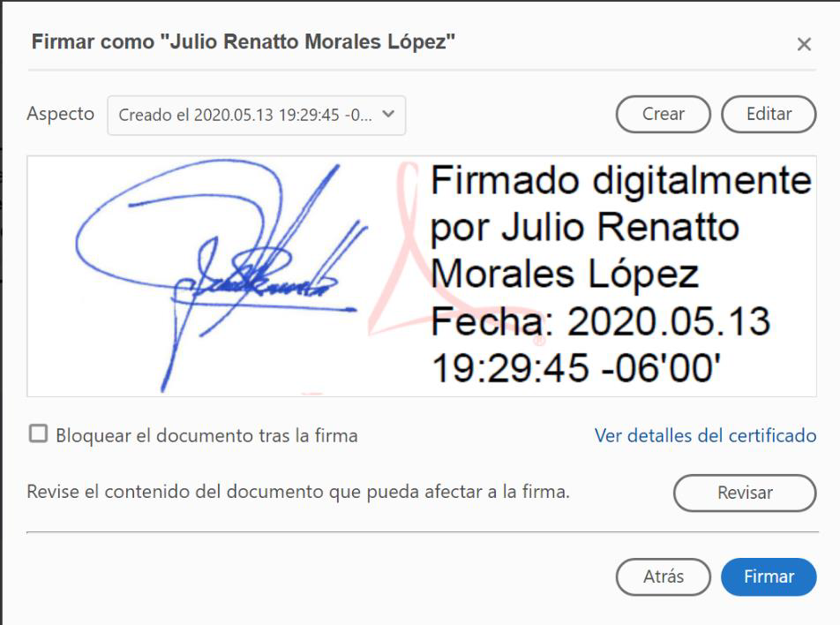840x625 pixels.
Task: Click the blue handwritten signature image
Action: (x=220, y=276)
